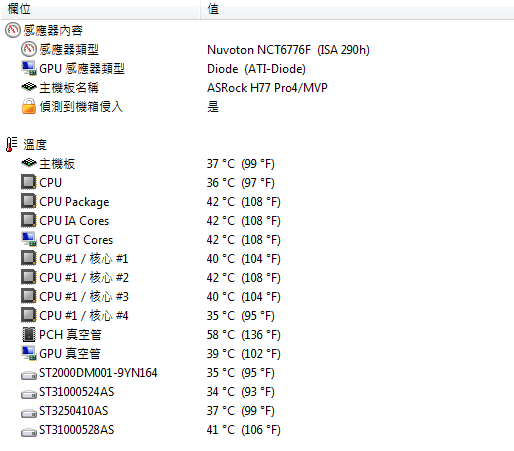Screen dimensions: 514x451
Task: Click the CPU GT Cores monitor icon
Action: point(29,239)
